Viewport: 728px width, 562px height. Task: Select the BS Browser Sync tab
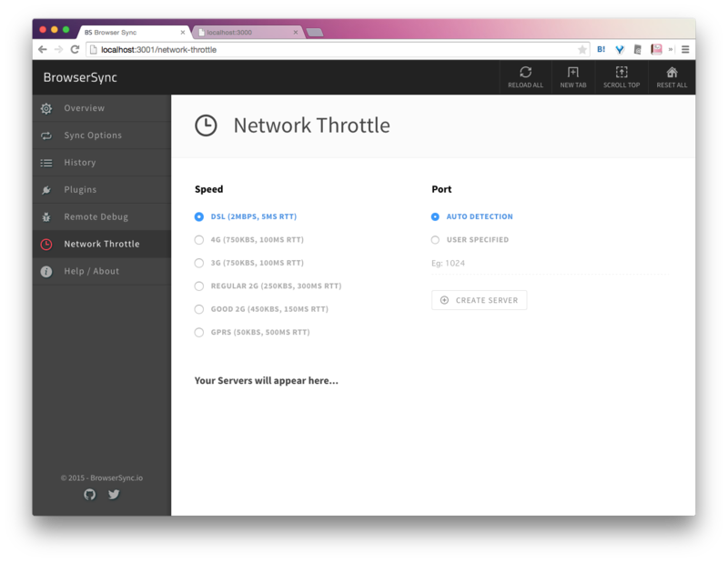[135, 32]
